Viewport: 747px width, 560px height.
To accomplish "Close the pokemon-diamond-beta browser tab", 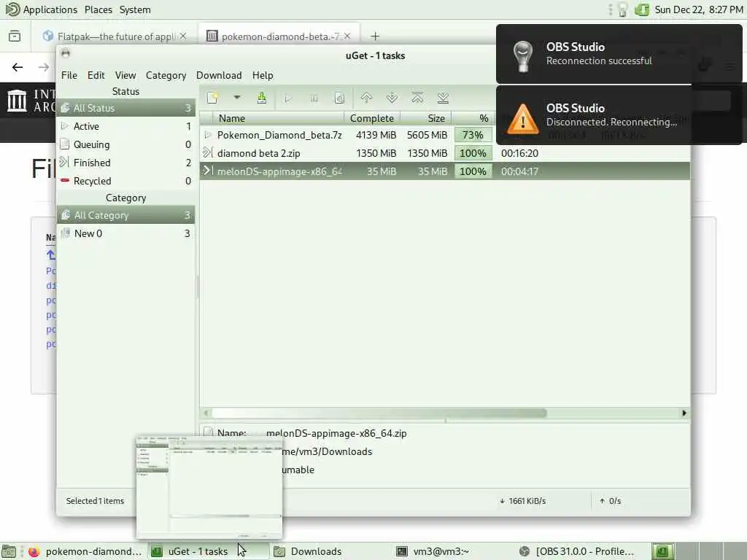I will coord(347,36).
